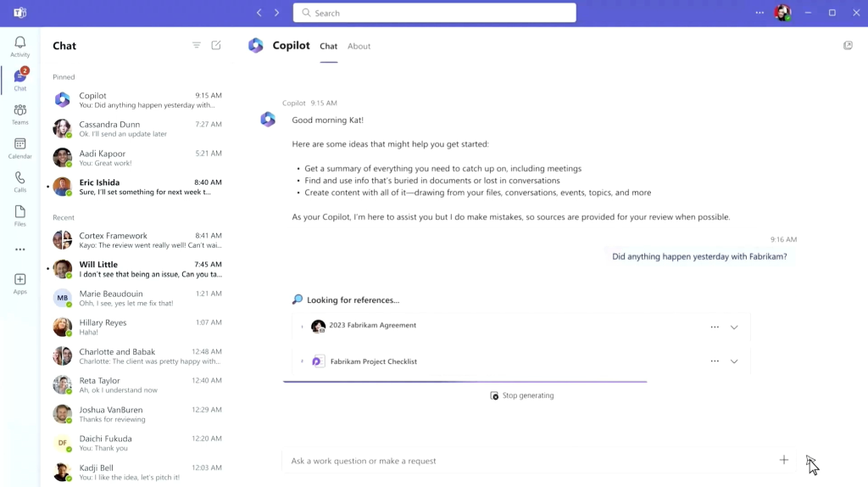The image size is (868, 487).
Task: Click the generation progress bar
Action: click(x=465, y=382)
